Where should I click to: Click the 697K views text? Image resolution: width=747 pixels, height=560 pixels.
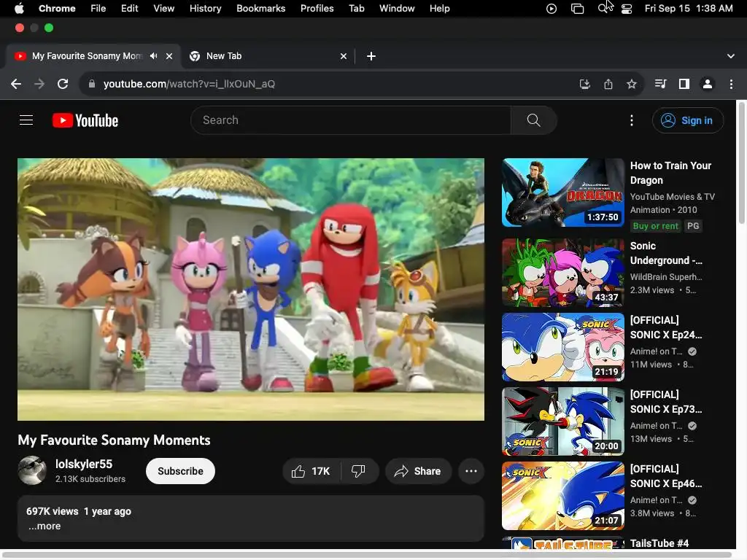click(x=53, y=511)
